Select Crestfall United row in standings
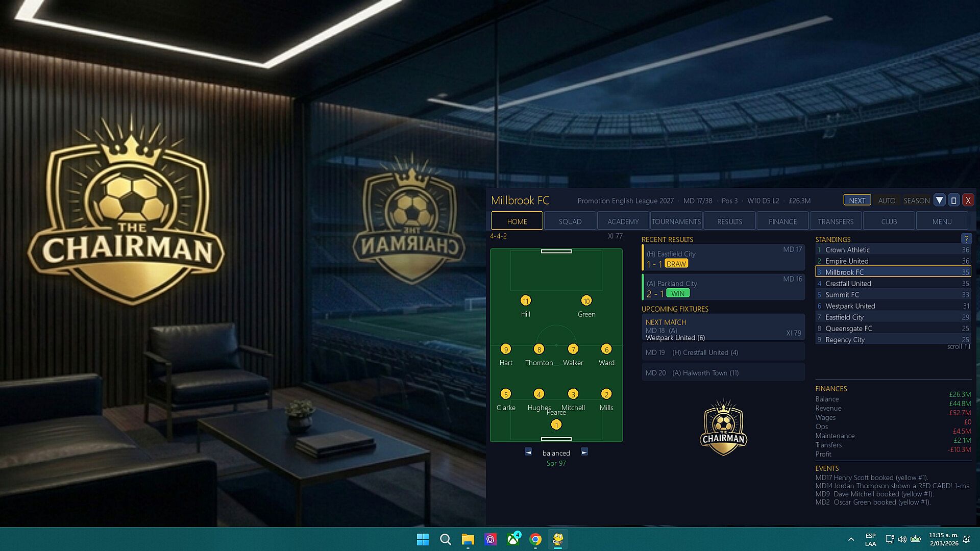Viewport: 980px width, 551px height. [892, 284]
